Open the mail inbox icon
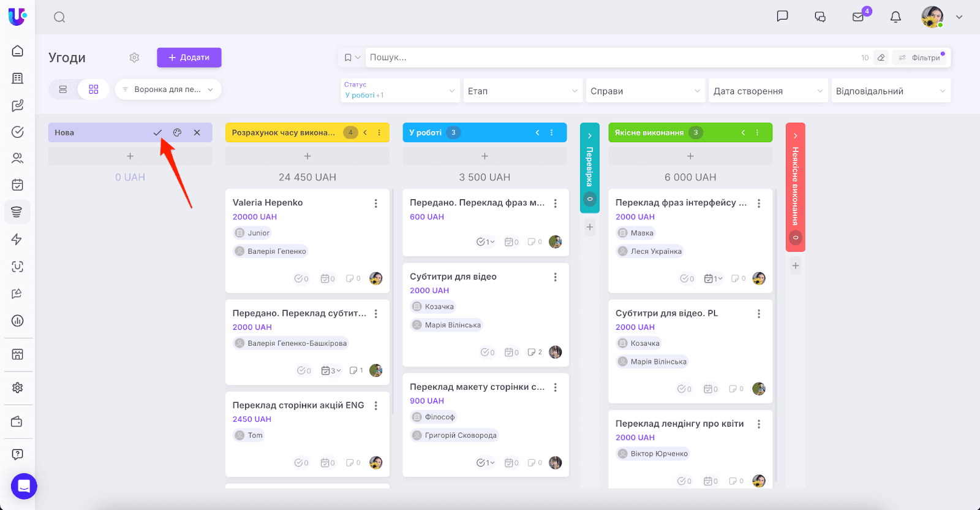 click(x=858, y=17)
